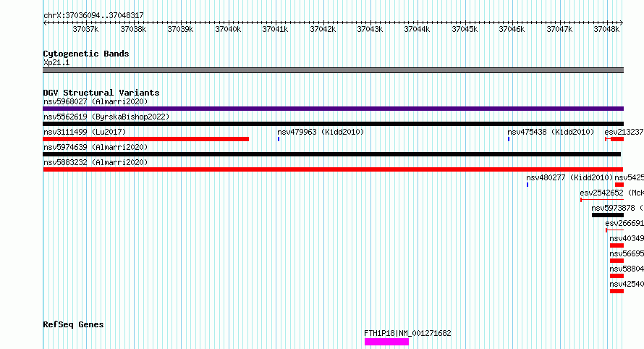The width and height of the screenshot is (644, 349).
Task: Open the nsv42540 variant label
Action: [627, 284]
